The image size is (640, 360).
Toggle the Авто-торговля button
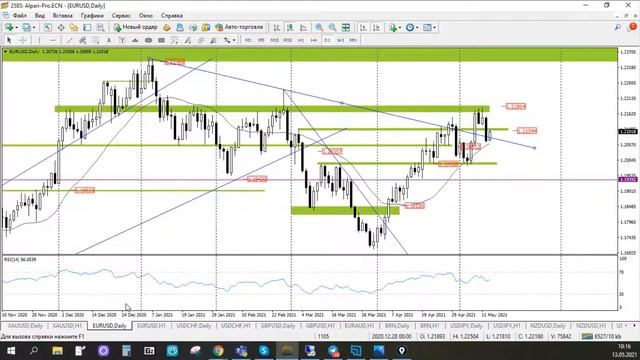click(239, 27)
